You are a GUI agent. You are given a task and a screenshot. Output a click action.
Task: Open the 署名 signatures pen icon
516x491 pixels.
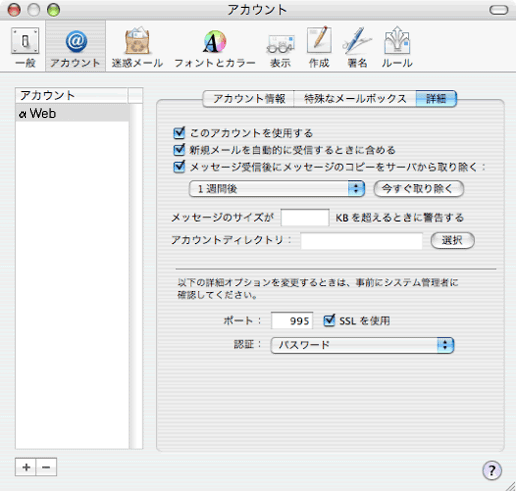[357, 41]
